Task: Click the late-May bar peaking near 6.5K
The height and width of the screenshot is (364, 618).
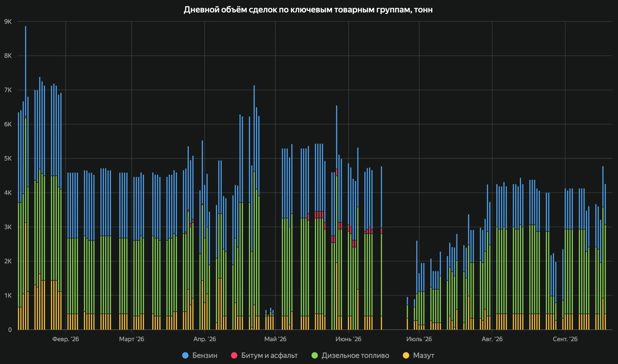Action: [337, 218]
